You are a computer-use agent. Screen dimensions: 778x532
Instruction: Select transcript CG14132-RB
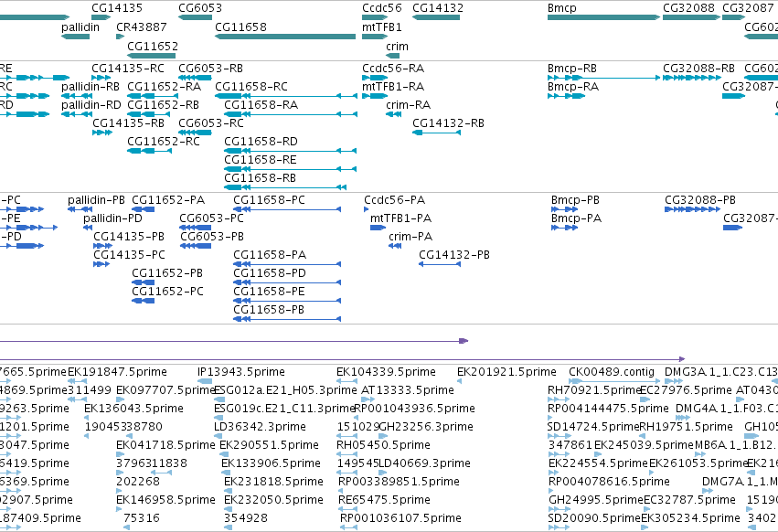[449, 123]
